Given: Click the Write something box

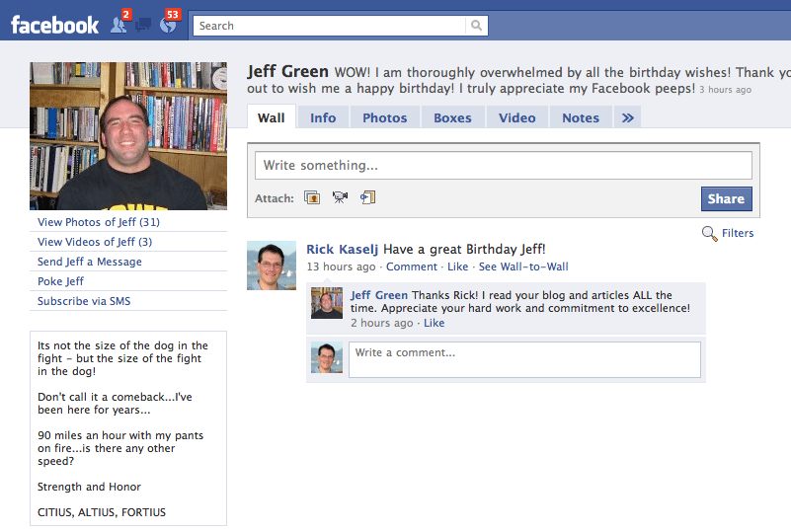Looking at the screenshot, I should tap(503, 166).
